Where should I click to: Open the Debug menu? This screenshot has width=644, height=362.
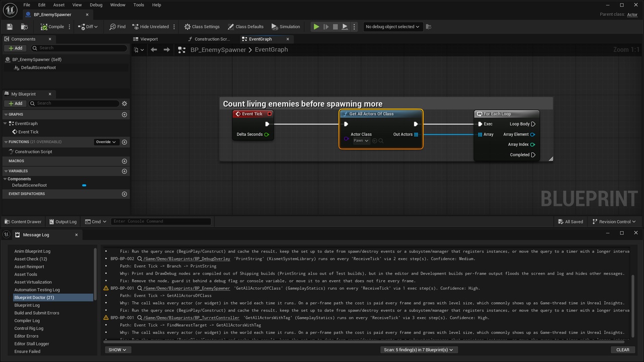96,5
